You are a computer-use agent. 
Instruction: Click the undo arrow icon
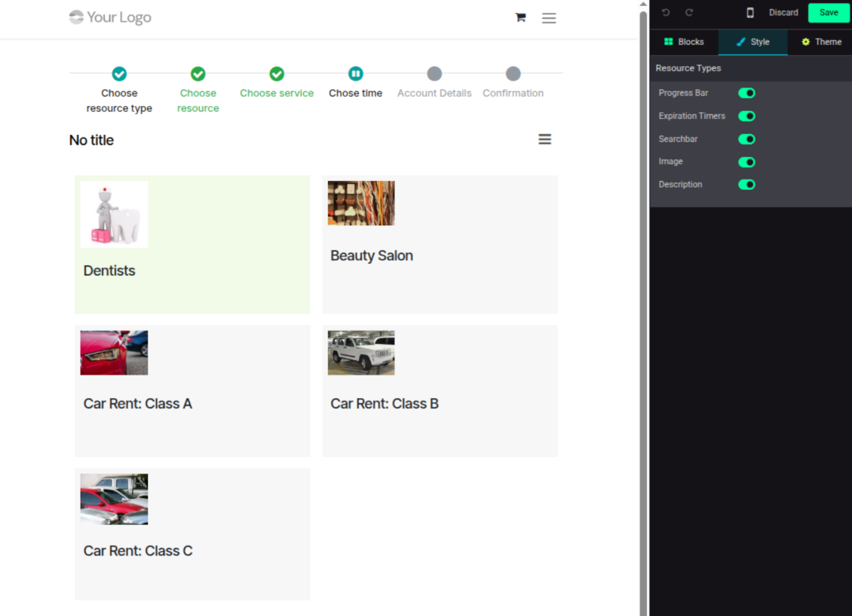coord(666,13)
